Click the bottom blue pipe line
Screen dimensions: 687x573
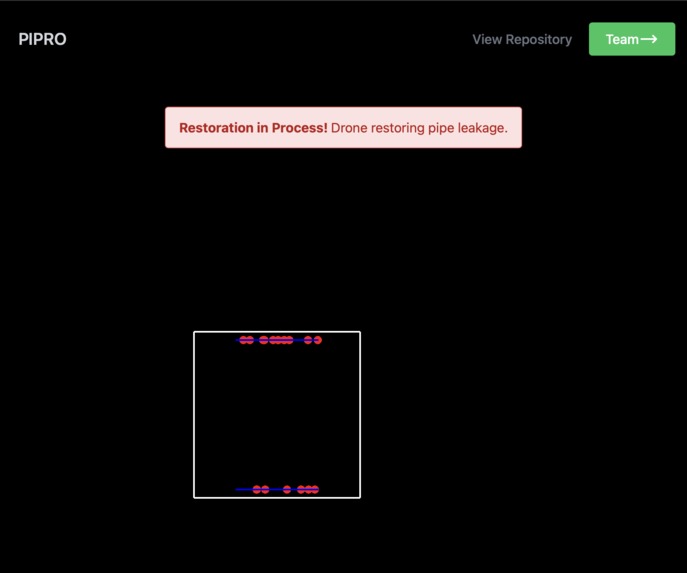coord(277,489)
